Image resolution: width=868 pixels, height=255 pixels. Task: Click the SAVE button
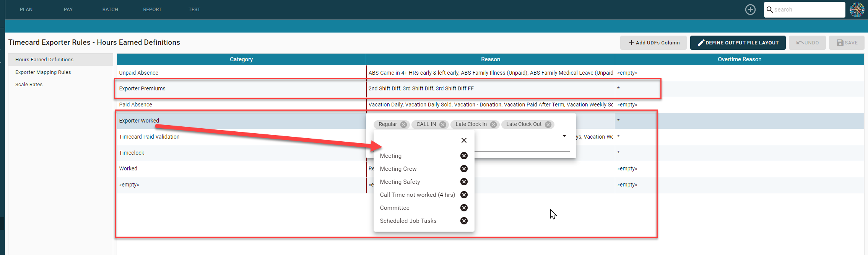pyautogui.click(x=847, y=43)
